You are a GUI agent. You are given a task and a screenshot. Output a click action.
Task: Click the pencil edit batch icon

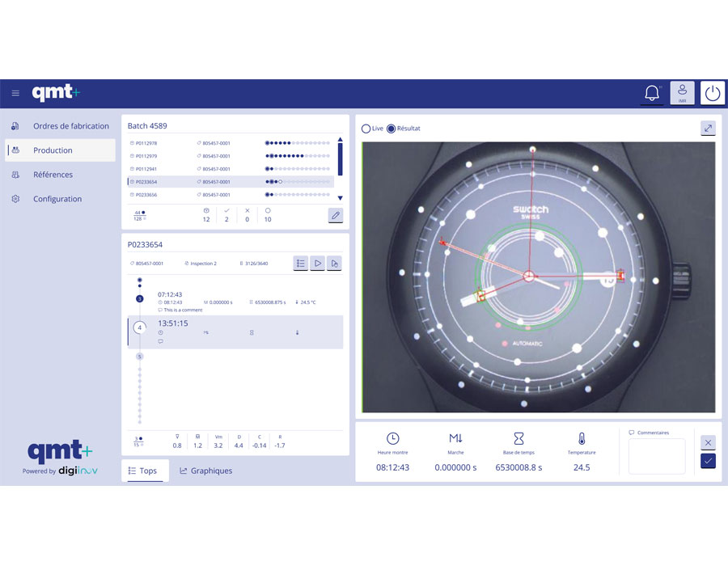click(336, 215)
